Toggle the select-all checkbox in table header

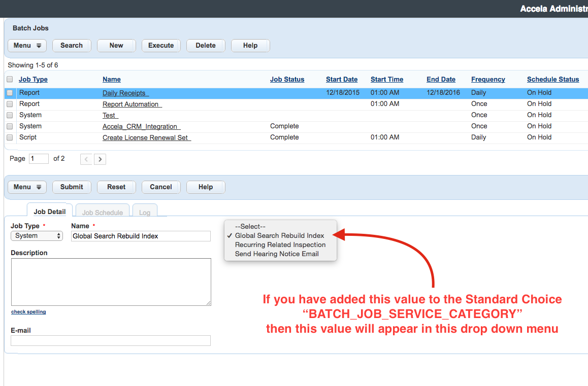10,80
